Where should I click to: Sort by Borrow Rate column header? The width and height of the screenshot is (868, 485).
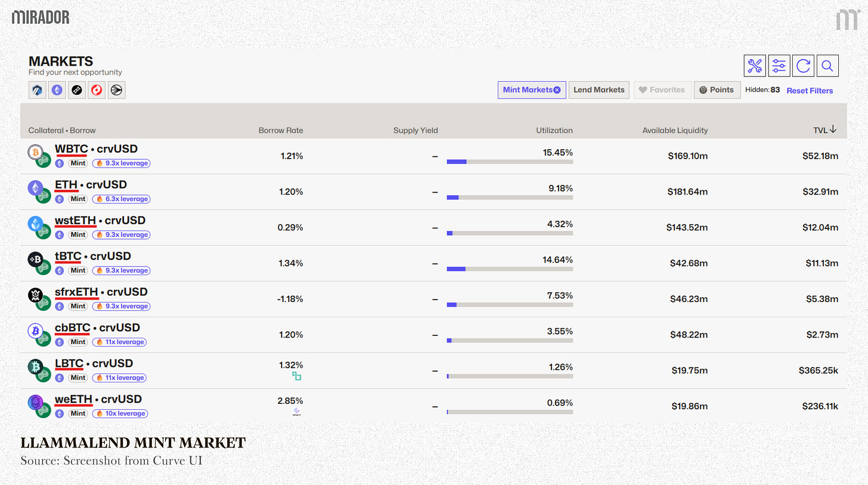click(281, 130)
